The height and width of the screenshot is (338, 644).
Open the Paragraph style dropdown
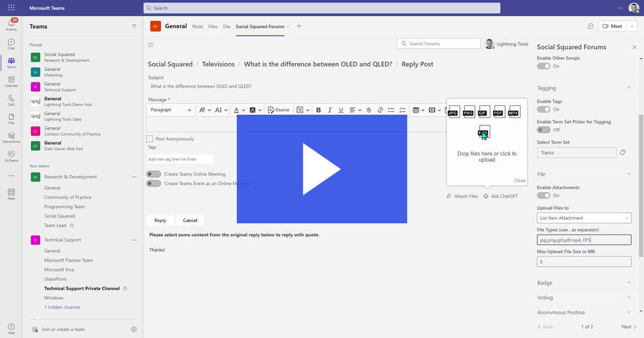coord(170,110)
